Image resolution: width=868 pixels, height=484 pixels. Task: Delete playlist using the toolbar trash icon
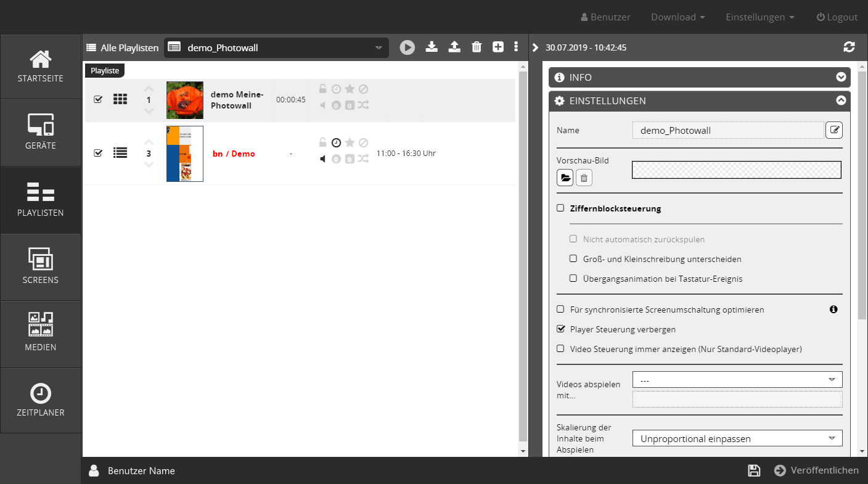(477, 47)
